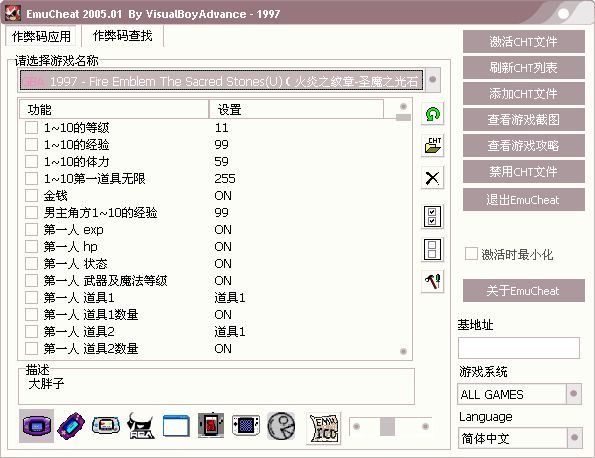This screenshot has height=458, width=595.
Task: Open the Language 简体中文 dropdown
Action: [x=574, y=438]
